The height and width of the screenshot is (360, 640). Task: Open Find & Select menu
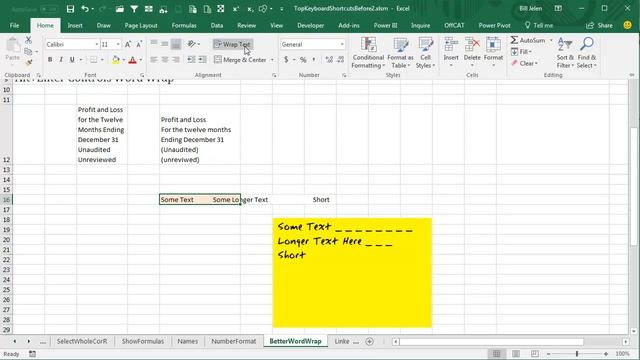pyautogui.click(x=587, y=53)
